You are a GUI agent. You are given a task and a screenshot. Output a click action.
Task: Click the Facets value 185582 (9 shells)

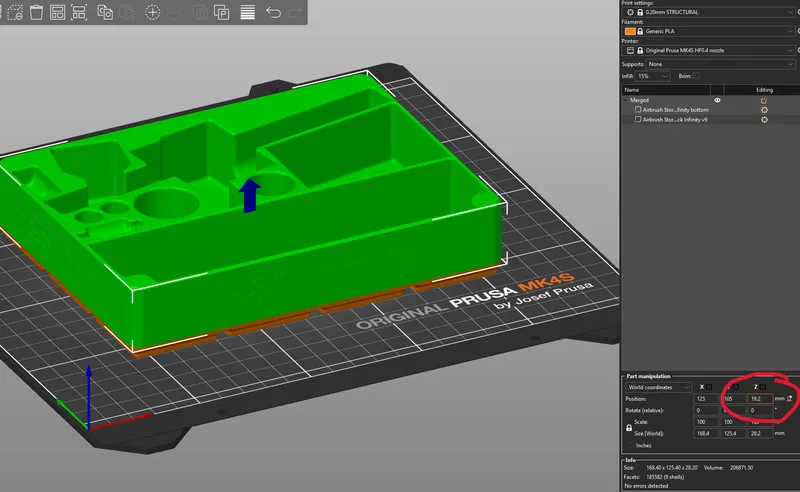click(x=665, y=477)
